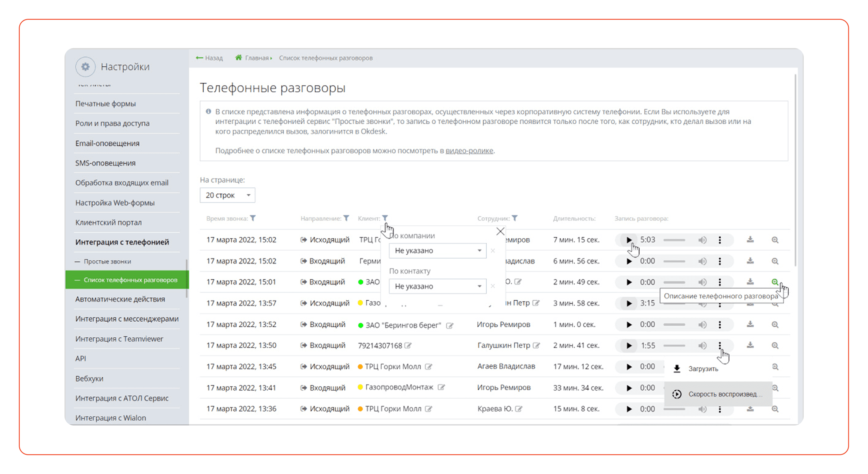Seek in the 15:02 Исходящий recording progress bar
Viewport: 868px width, 474px height.
[x=674, y=240]
